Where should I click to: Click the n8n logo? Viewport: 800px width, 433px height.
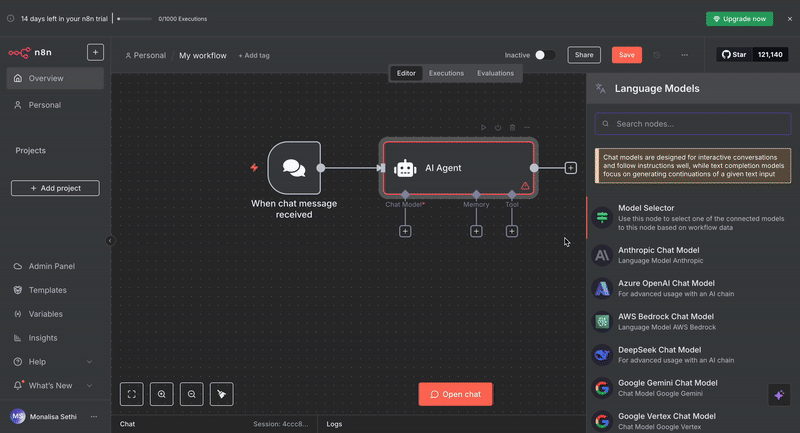30,53
